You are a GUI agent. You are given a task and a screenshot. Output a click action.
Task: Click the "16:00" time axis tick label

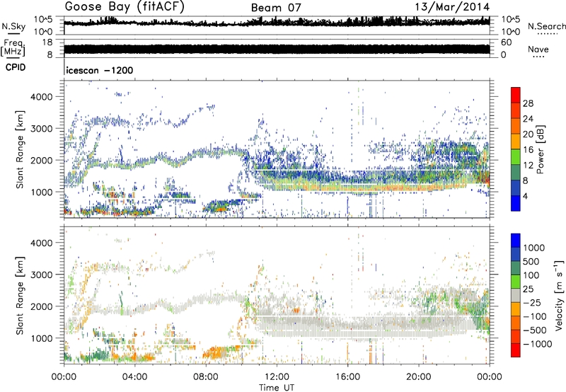click(347, 377)
